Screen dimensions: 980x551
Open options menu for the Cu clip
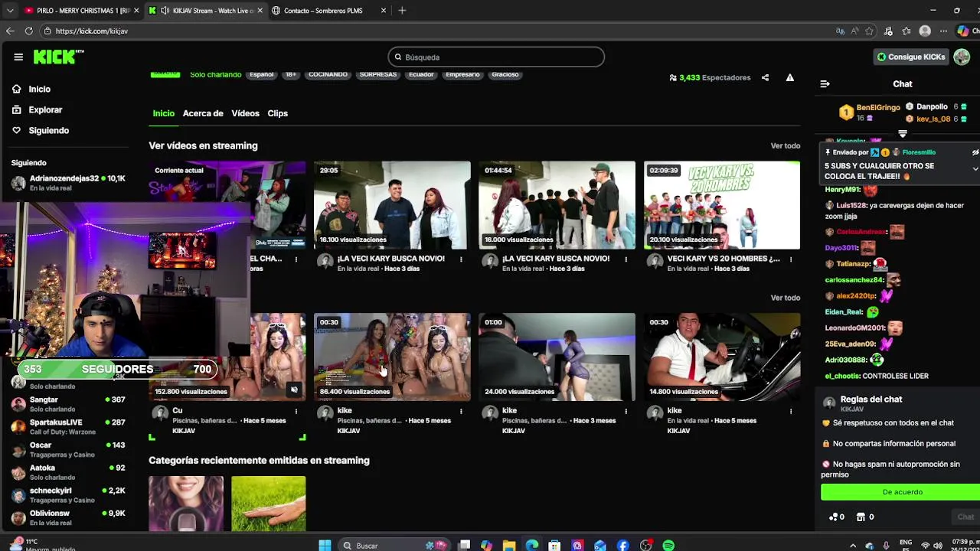pos(296,411)
